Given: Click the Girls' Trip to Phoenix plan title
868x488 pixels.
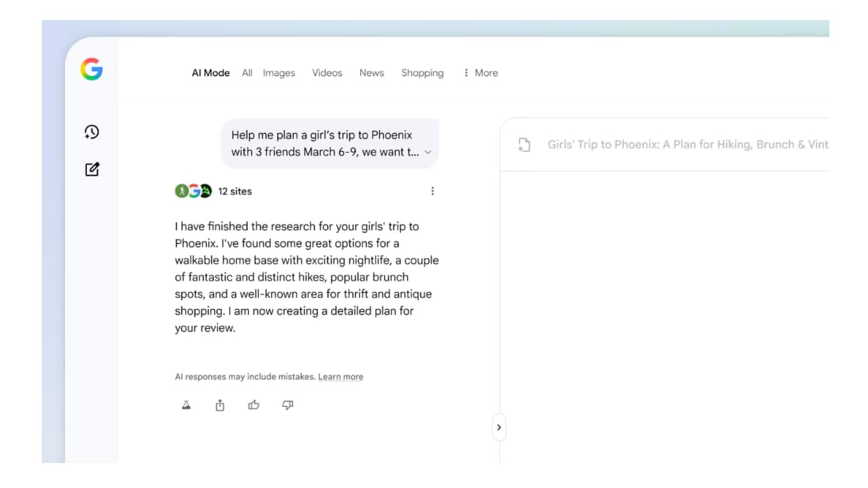Looking at the screenshot, I should (x=688, y=144).
